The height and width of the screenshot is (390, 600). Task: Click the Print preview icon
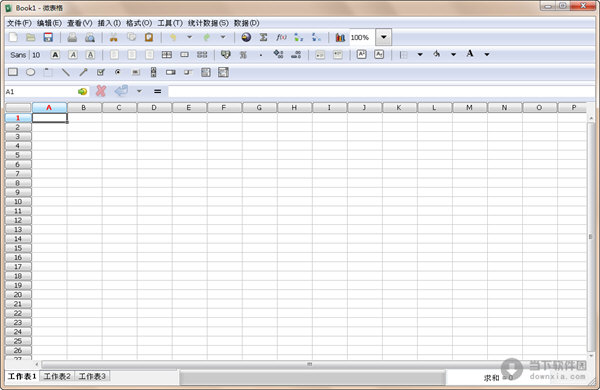(90, 38)
